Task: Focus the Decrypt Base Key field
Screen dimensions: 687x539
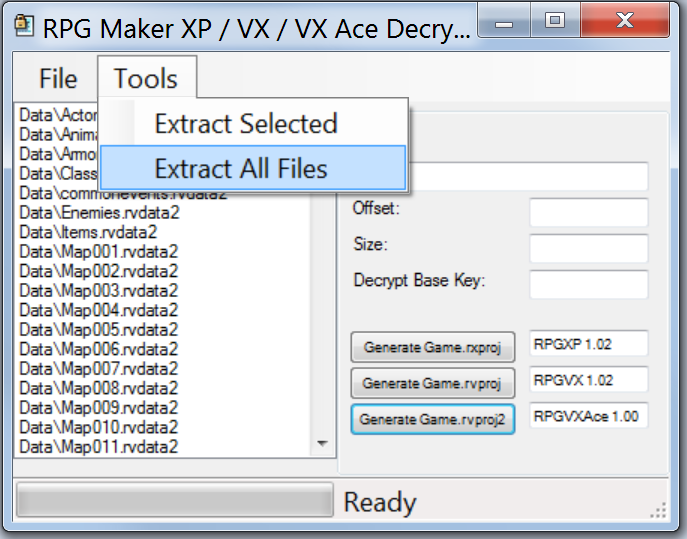Action: 588,284
